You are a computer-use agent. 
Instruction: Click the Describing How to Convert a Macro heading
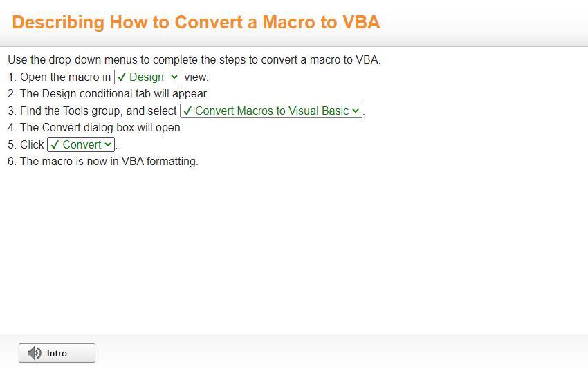[x=196, y=22]
